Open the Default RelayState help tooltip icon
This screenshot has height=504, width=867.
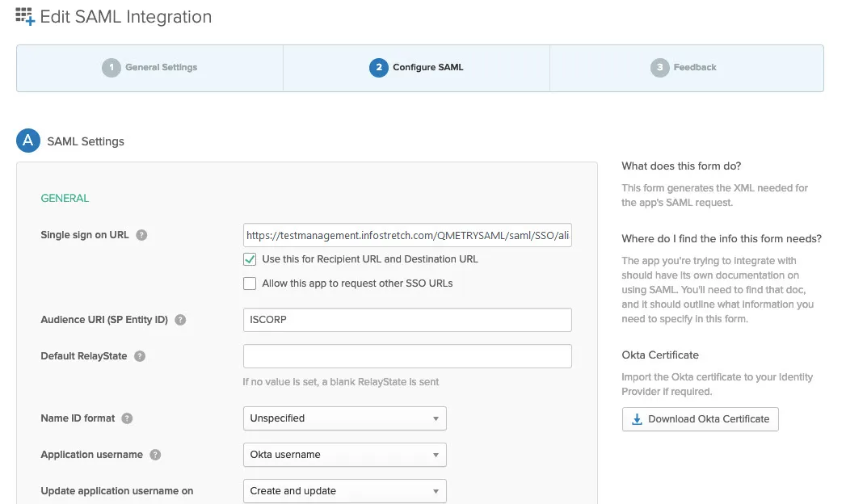point(140,356)
